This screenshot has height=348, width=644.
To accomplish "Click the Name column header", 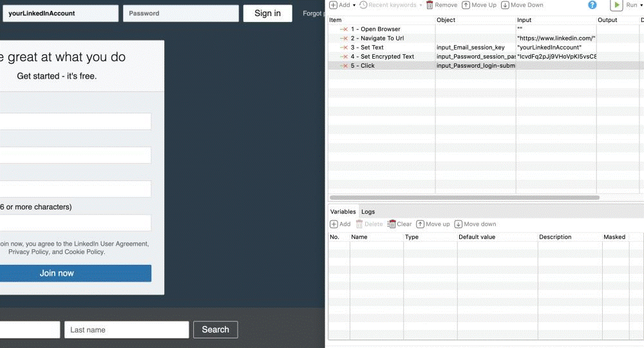I will click(359, 237).
